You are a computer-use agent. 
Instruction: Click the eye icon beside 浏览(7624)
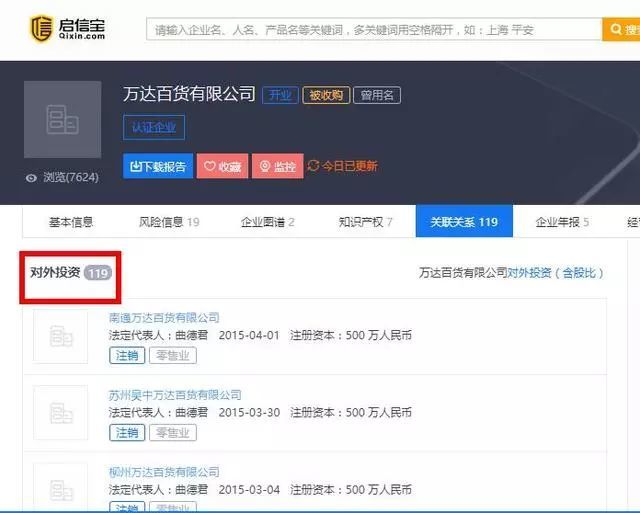click(x=31, y=178)
